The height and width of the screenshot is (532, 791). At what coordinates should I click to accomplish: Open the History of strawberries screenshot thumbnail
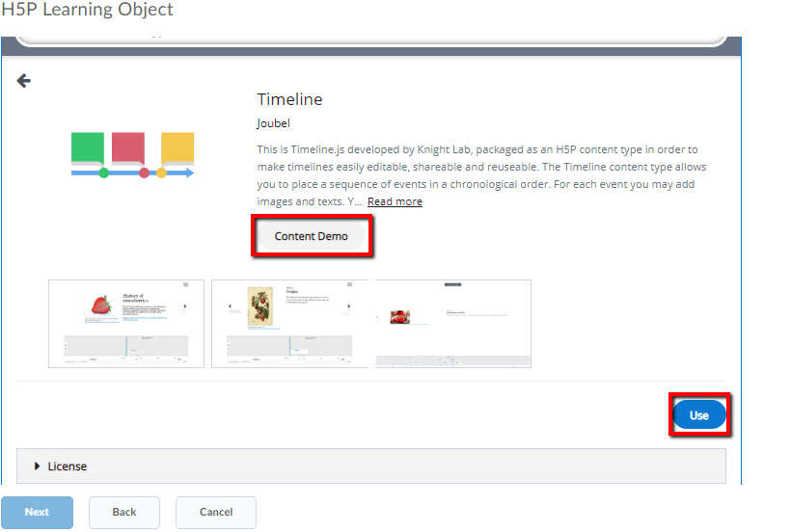(126, 324)
